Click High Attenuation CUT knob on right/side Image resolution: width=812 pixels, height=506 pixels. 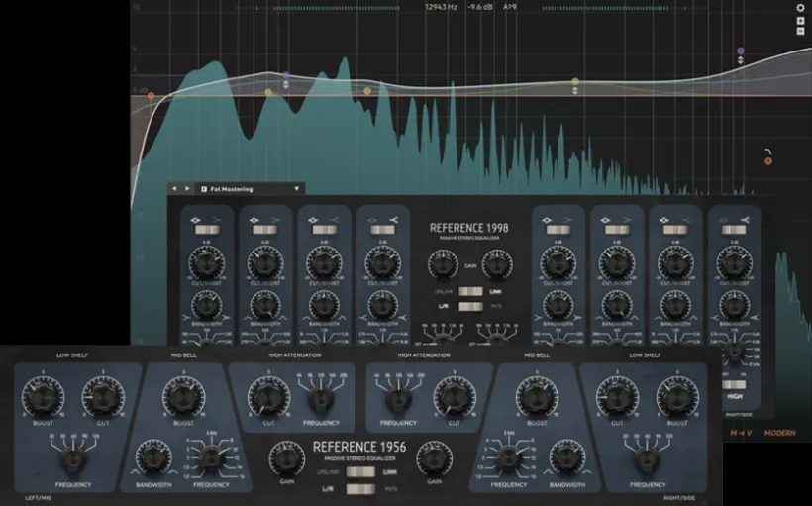pos(455,397)
